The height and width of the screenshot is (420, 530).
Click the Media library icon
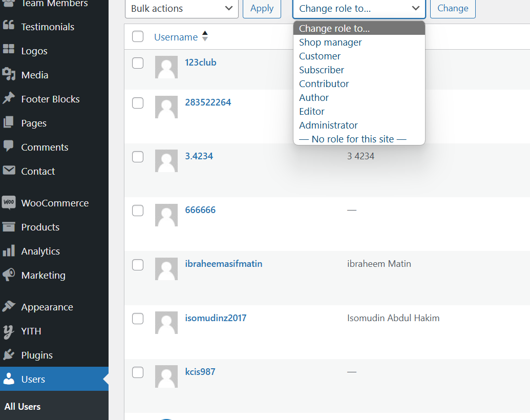click(x=9, y=75)
